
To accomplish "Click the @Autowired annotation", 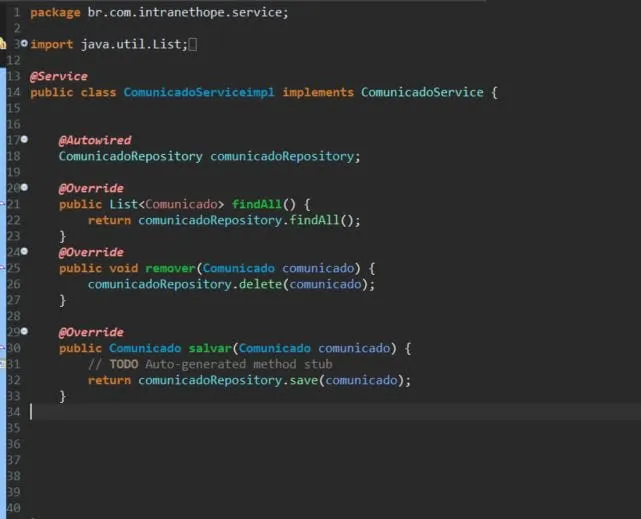I will pos(94,140).
